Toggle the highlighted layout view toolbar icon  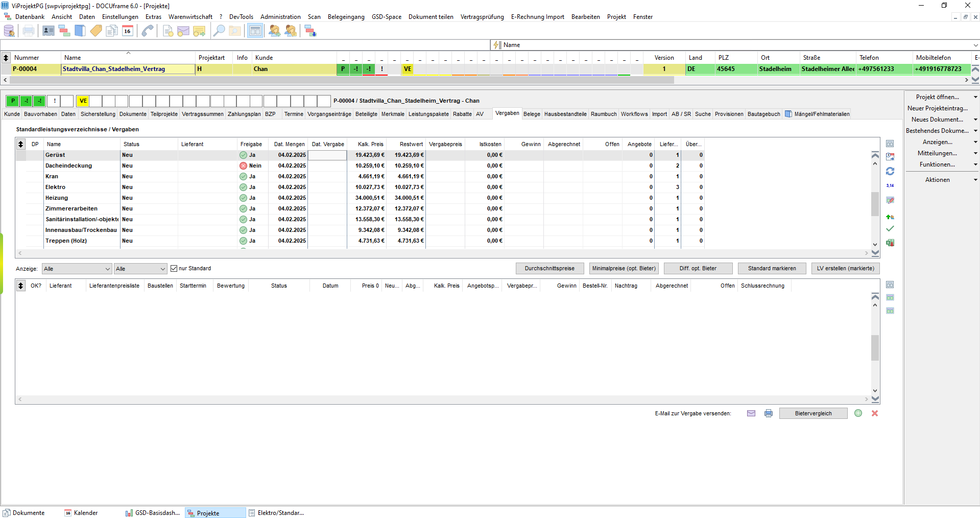(255, 31)
